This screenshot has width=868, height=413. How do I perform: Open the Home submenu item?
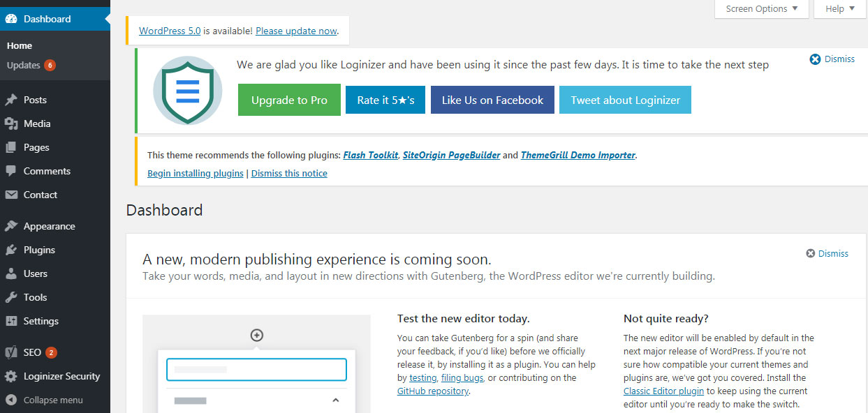20,45
